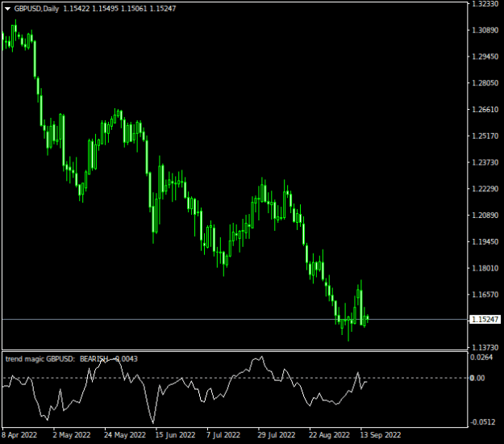Click the current price tag 1.15247
Viewport: 504px width, 444px height.
tap(485, 320)
